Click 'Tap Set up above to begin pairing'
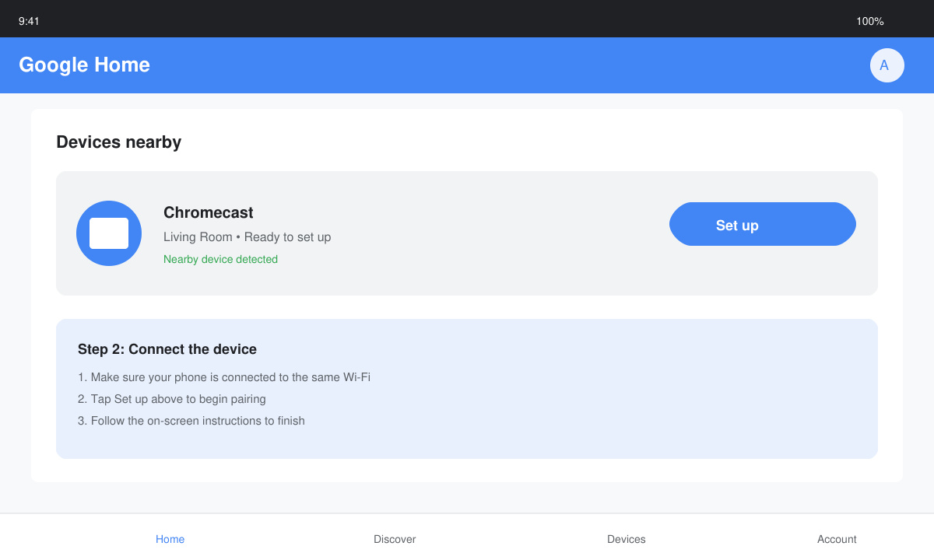Viewport: 934px width, 560px height. point(172,399)
